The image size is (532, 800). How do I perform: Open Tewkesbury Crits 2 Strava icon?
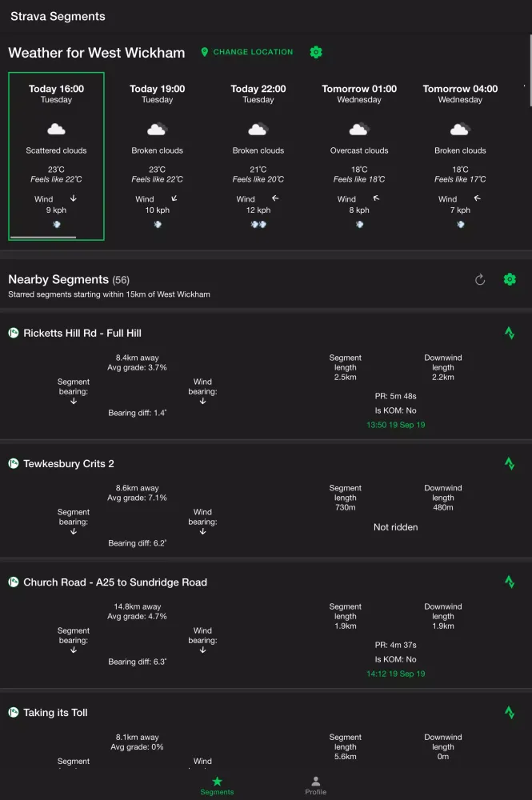[x=510, y=463]
